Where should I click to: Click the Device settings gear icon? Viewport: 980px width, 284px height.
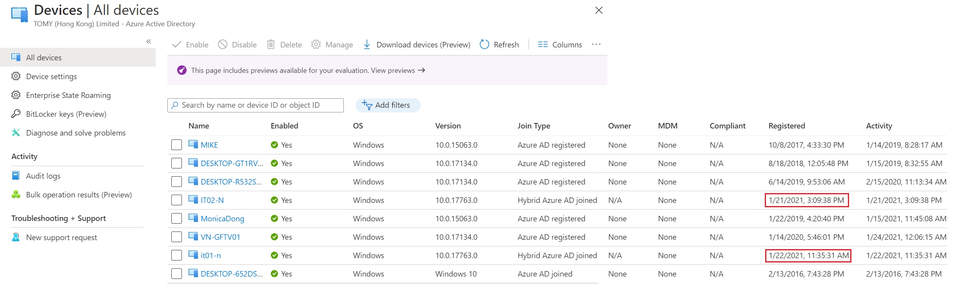[x=16, y=76]
